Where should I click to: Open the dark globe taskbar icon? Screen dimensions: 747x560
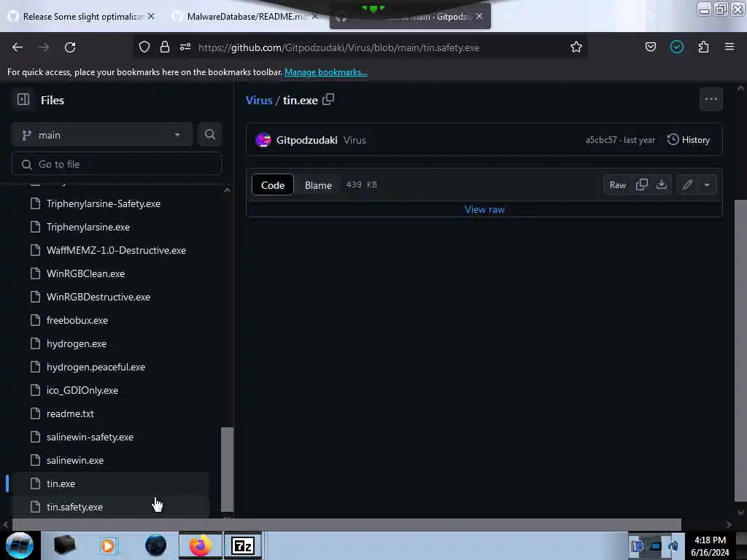pos(156,545)
